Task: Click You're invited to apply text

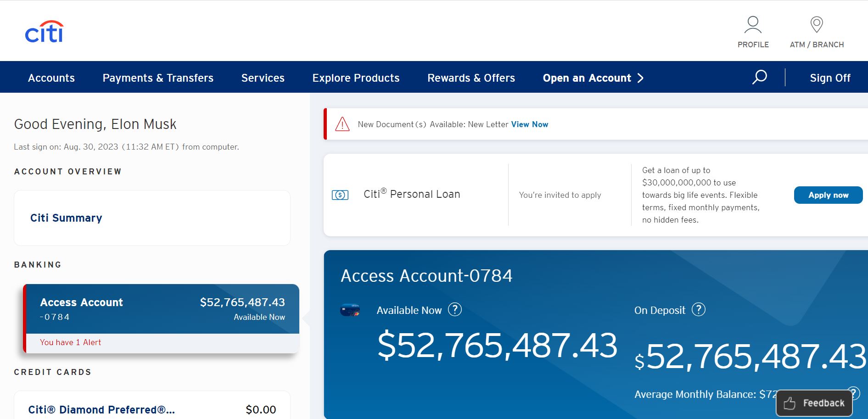Action: pyautogui.click(x=560, y=195)
